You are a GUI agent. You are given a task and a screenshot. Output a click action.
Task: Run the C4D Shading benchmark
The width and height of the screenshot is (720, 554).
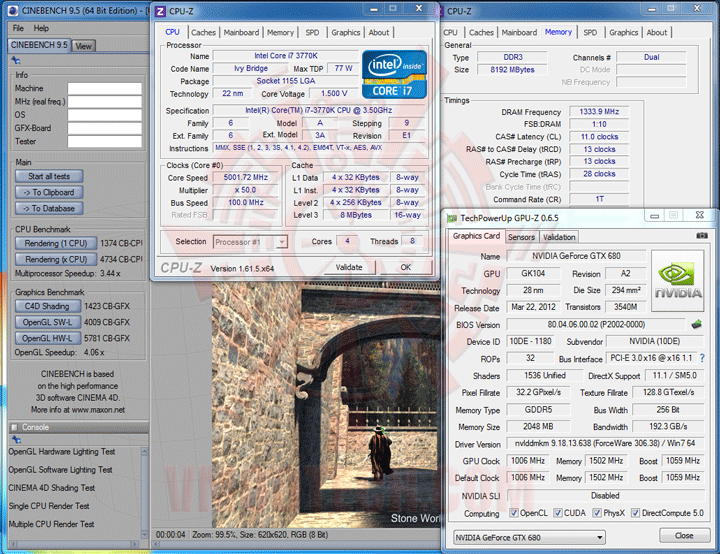coord(48,306)
